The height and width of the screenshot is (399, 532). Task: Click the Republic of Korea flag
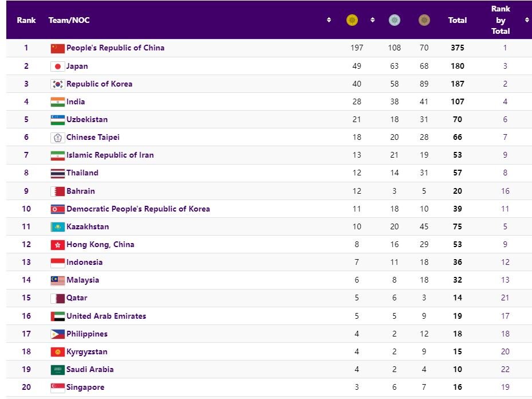click(57, 84)
